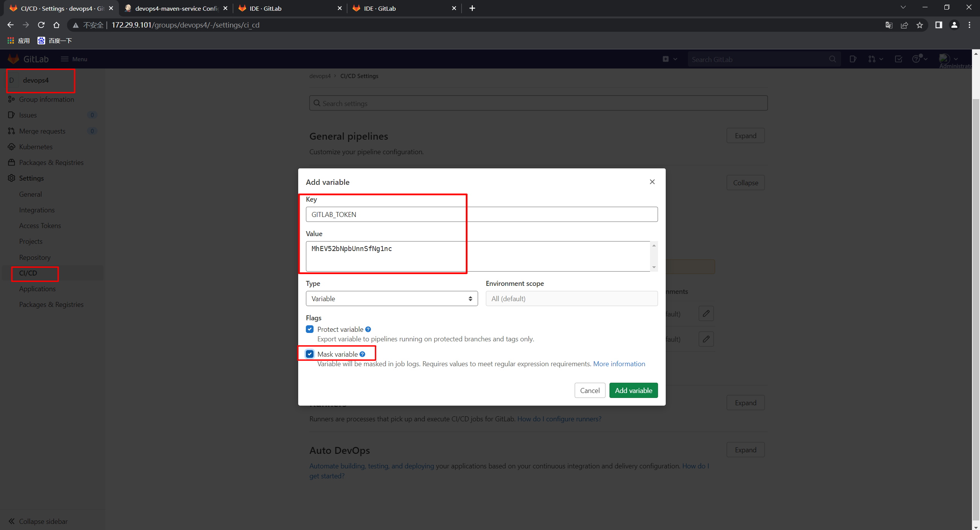Click the Group information sidebar icon
The image size is (980, 530).
tap(11, 99)
